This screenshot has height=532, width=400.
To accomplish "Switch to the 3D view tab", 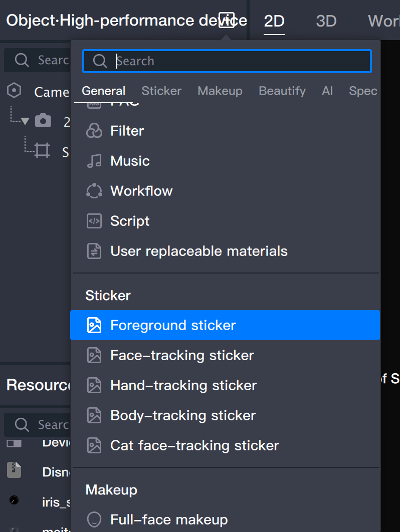I will point(326,21).
